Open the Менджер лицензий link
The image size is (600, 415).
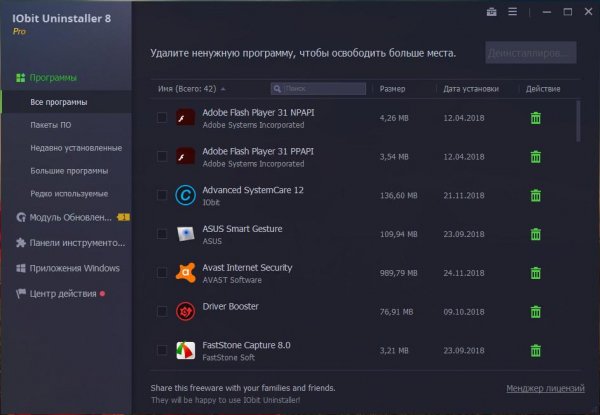tap(545, 388)
